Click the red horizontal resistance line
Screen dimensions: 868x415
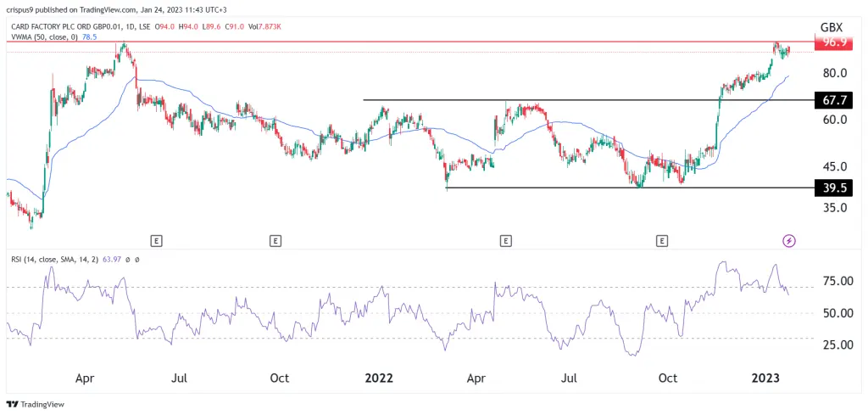click(409, 42)
